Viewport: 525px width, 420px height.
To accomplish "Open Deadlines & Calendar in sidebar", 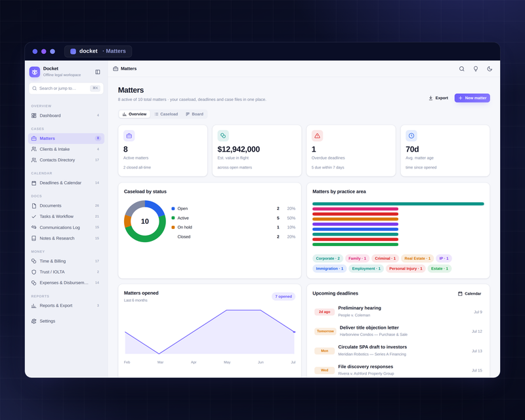I will tap(66, 183).
